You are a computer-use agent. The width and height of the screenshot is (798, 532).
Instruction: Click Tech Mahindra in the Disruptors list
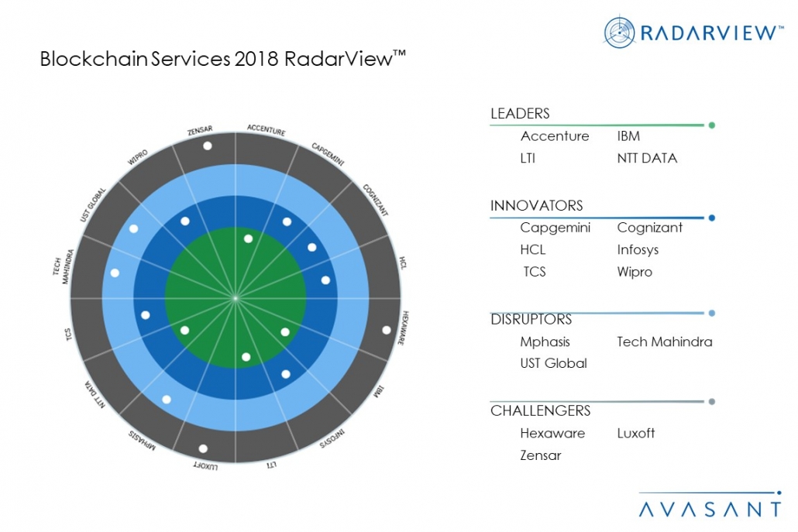[665, 342]
